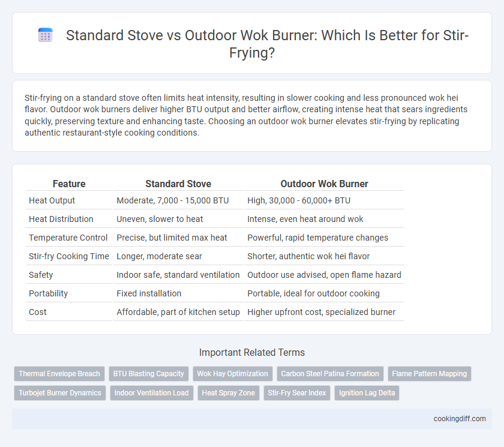This screenshot has width=504, height=447.
Task: Click the article title heading
Action: [267, 44]
